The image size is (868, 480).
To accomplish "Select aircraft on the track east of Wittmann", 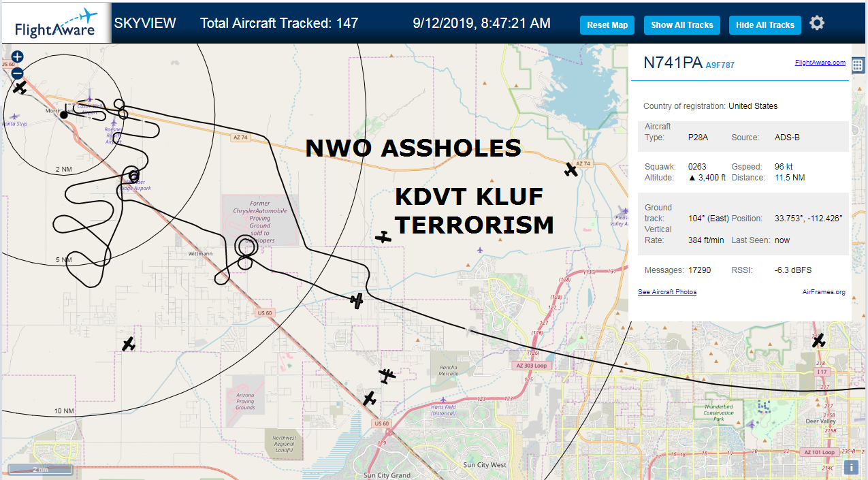I will point(357,300).
